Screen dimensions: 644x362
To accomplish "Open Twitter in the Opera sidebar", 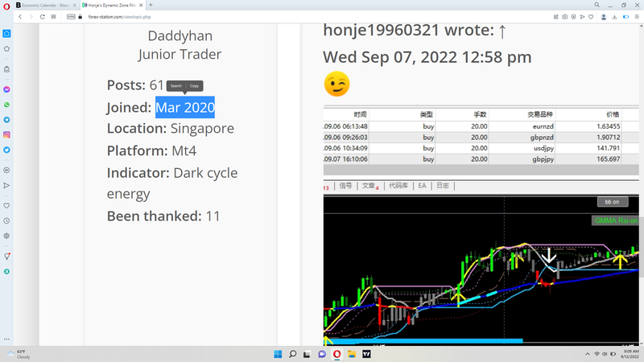I will (x=6, y=150).
